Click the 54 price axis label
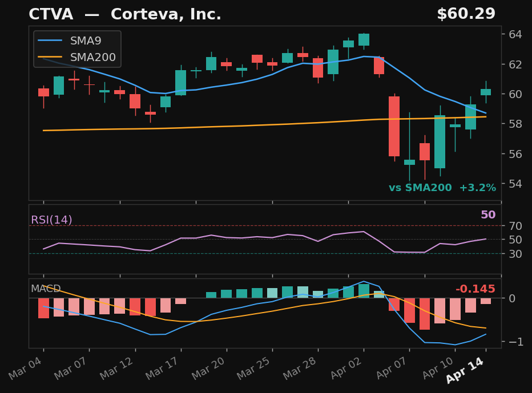The width and height of the screenshot is (532, 393). (515, 184)
